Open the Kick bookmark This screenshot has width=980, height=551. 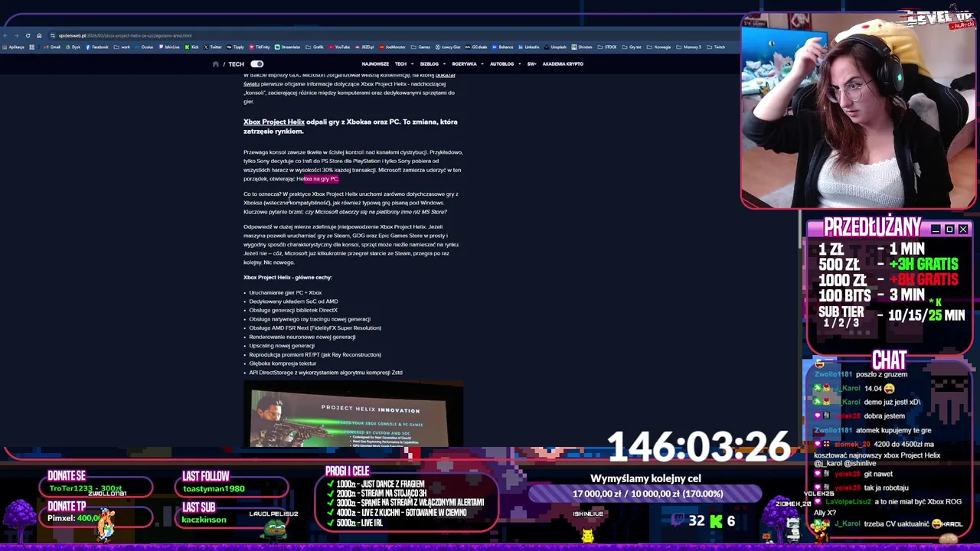coord(191,47)
